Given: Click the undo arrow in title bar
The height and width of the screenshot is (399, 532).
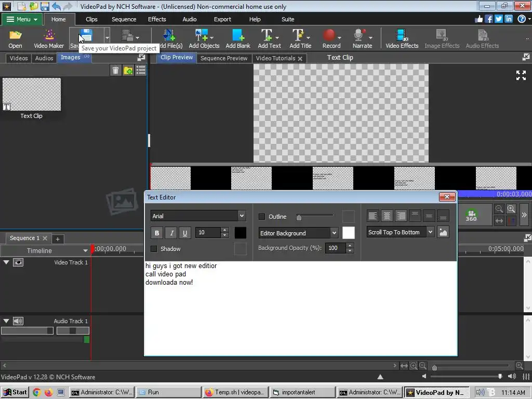Looking at the screenshot, I should (56, 6).
